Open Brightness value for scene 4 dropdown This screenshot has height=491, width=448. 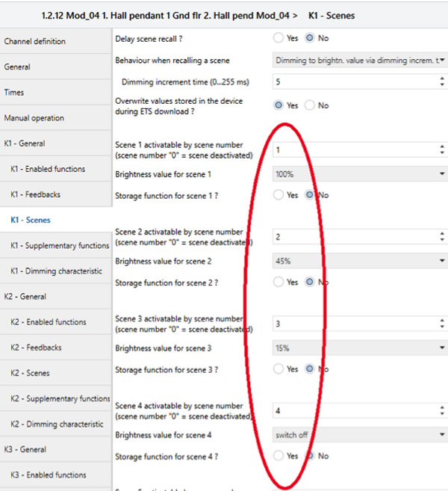pyautogui.click(x=360, y=435)
